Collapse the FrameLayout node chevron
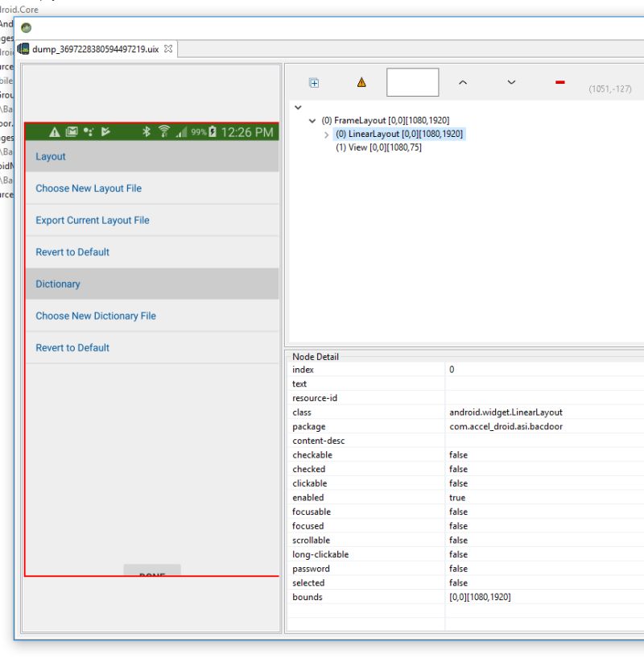This screenshot has height=663, width=644. [x=312, y=121]
